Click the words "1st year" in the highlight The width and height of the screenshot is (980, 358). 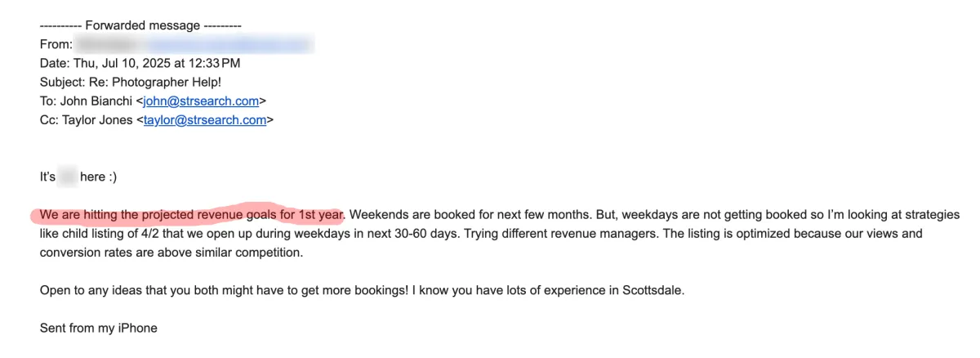[x=322, y=215]
